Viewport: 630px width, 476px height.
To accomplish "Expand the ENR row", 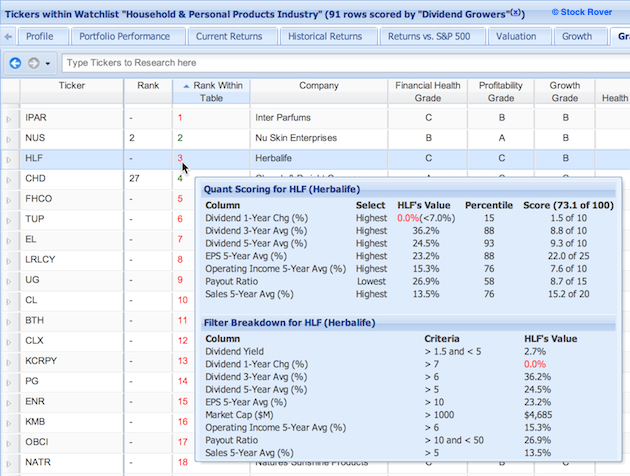I will point(9,403).
